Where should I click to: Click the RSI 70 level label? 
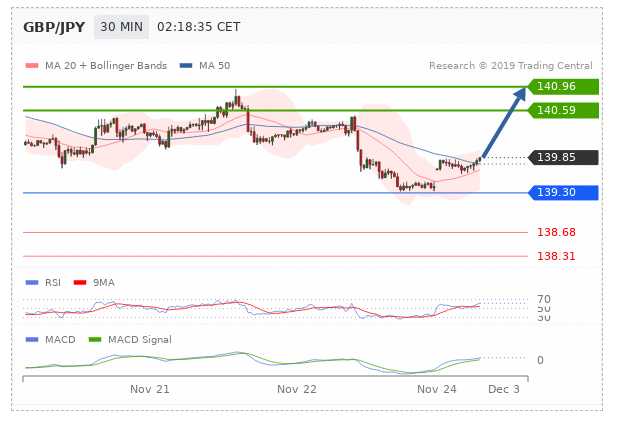[x=544, y=299]
